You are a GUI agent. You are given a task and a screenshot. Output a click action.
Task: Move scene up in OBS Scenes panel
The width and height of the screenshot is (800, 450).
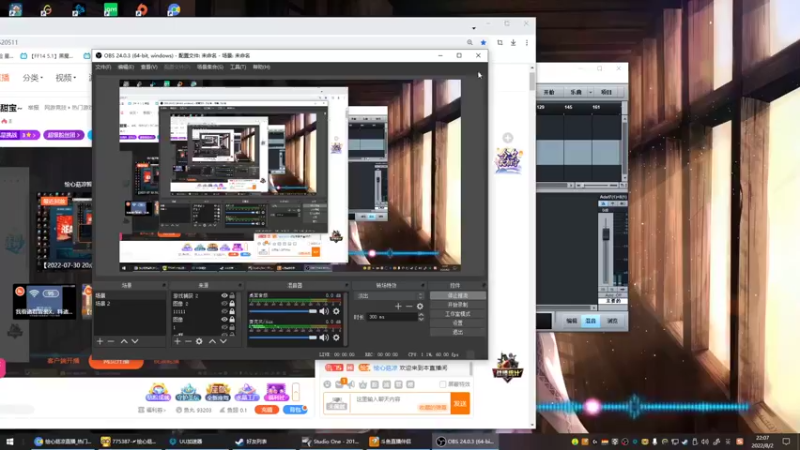coord(124,341)
